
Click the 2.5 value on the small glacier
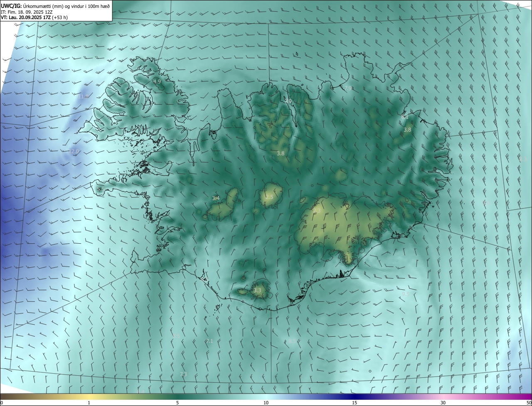[269, 197]
